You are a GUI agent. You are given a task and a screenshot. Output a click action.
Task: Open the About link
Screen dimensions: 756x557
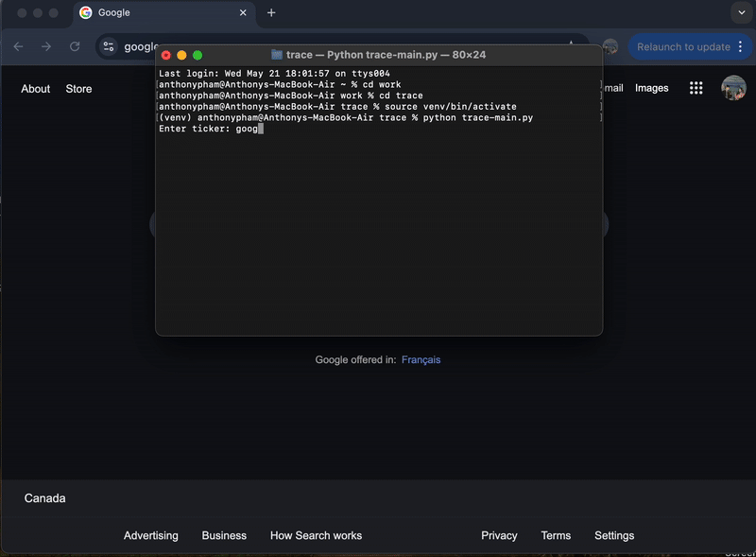(x=36, y=89)
